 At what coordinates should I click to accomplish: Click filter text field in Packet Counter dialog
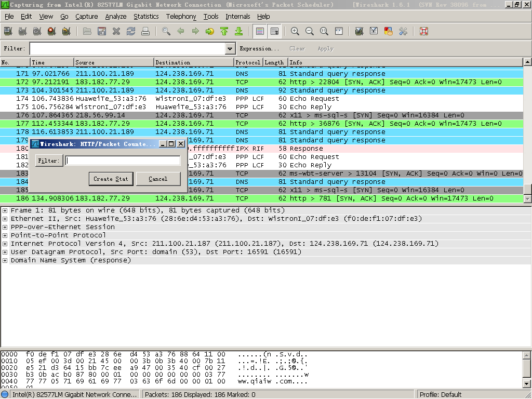click(123, 161)
